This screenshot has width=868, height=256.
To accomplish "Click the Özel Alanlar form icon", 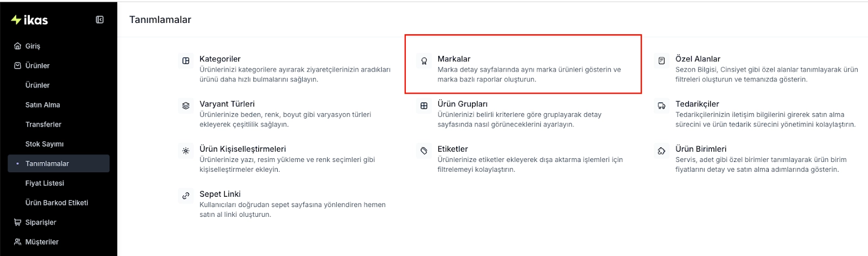I will (661, 61).
